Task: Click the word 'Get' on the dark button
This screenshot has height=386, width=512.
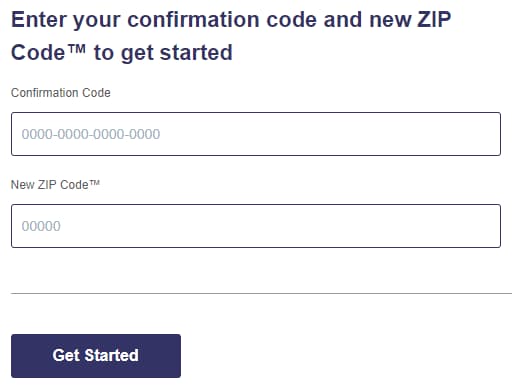Action: [x=66, y=355]
